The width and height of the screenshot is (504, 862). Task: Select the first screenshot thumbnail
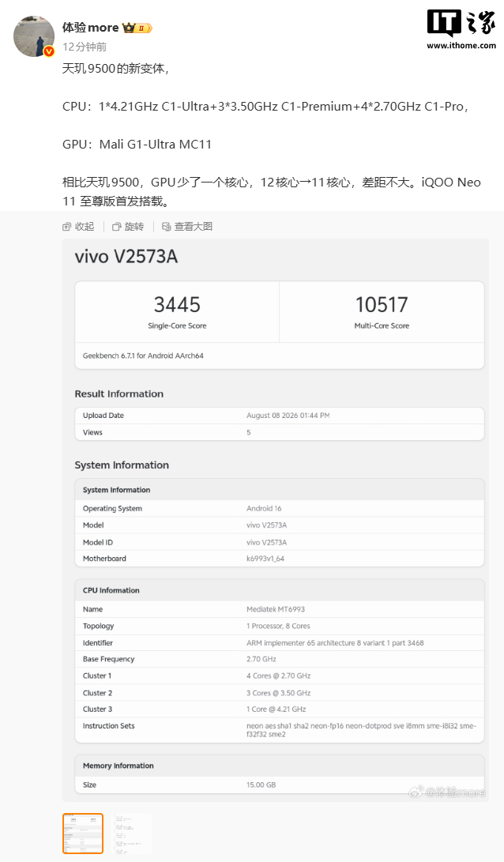pyautogui.click(x=83, y=834)
